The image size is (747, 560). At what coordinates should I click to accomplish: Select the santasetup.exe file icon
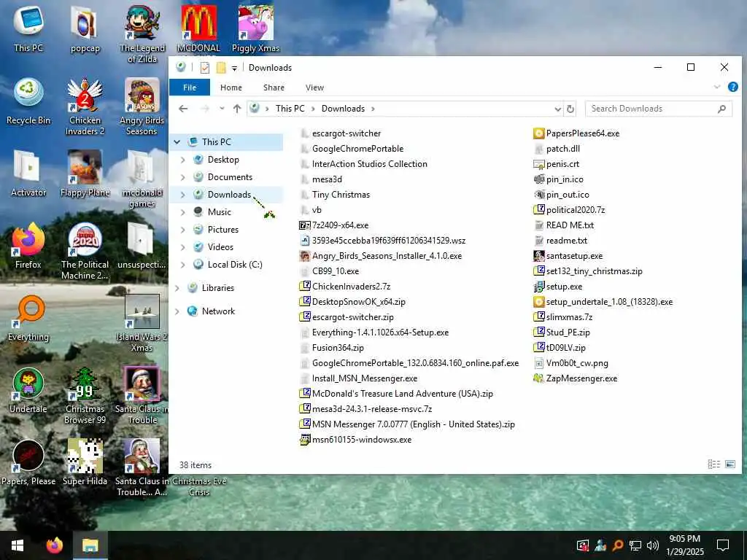pyautogui.click(x=539, y=256)
